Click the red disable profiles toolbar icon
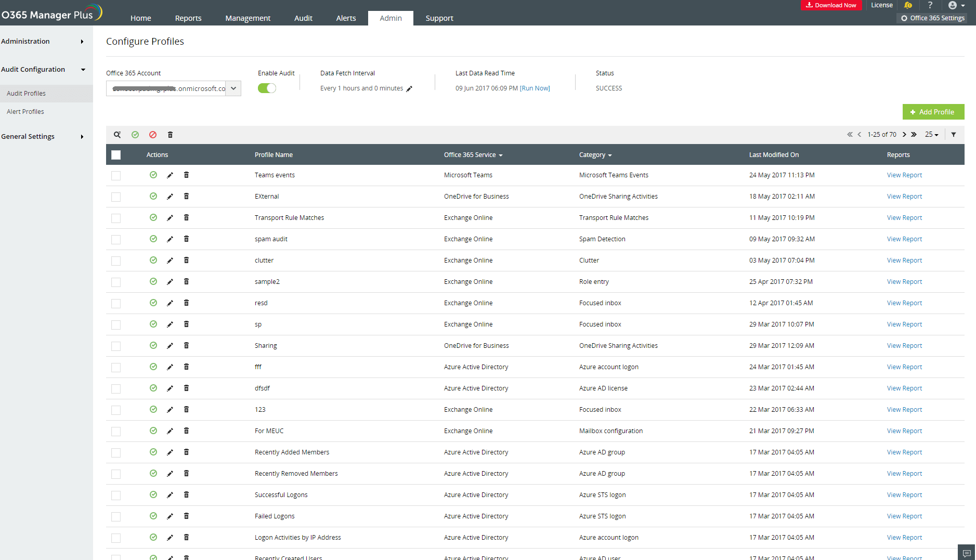 click(153, 135)
